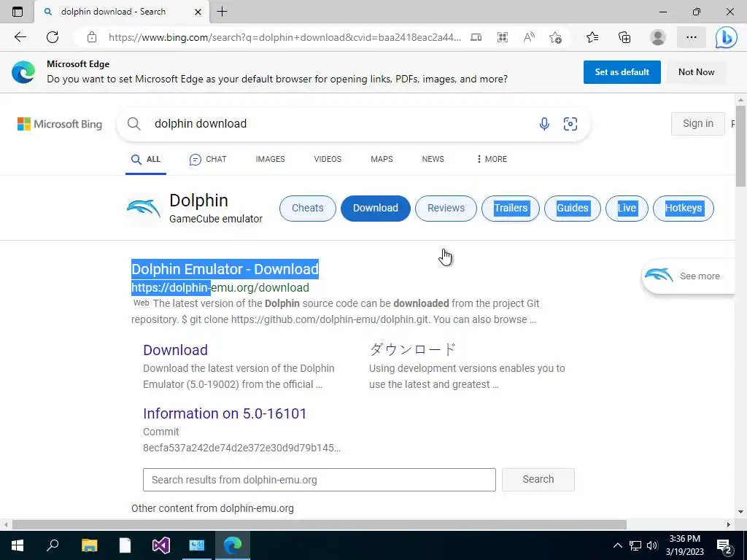Switch to the IMAGES tab
The width and height of the screenshot is (747, 560).
270,159
